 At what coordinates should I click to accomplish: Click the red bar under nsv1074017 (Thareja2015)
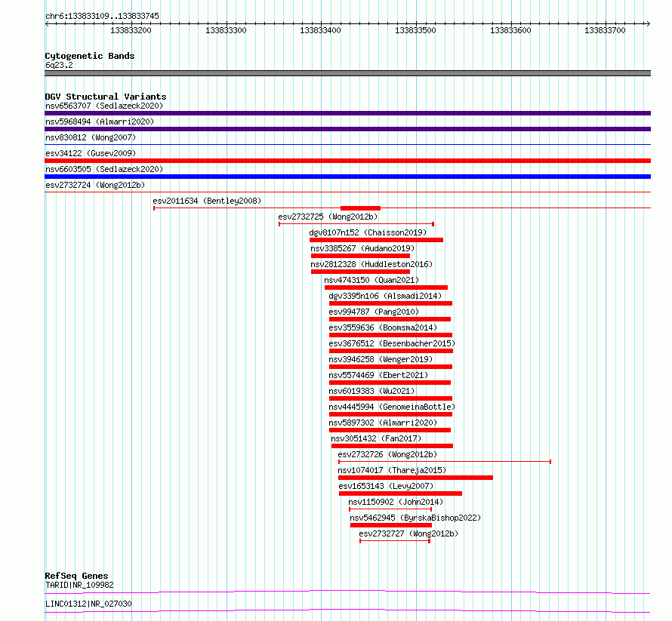[415, 478]
